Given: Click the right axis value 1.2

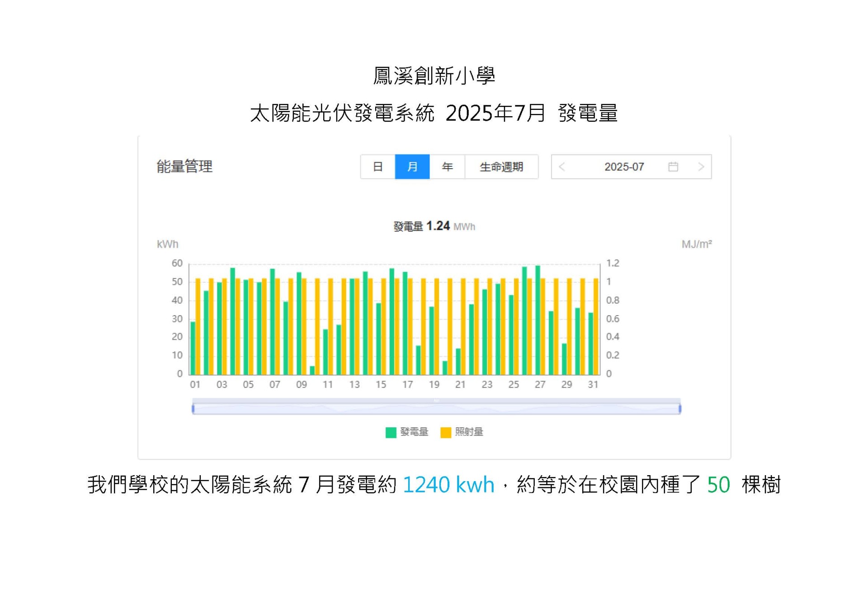Looking at the screenshot, I should 613,263.
